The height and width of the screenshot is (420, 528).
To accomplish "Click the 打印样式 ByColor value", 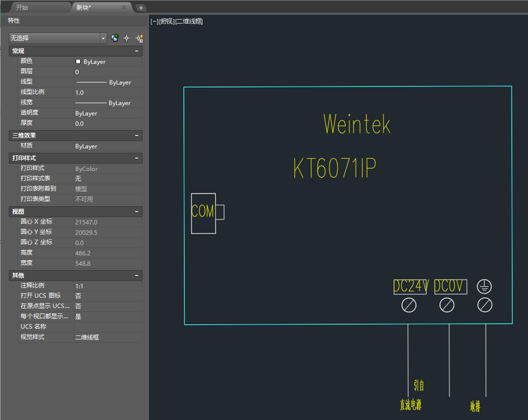I will [108, 169].
